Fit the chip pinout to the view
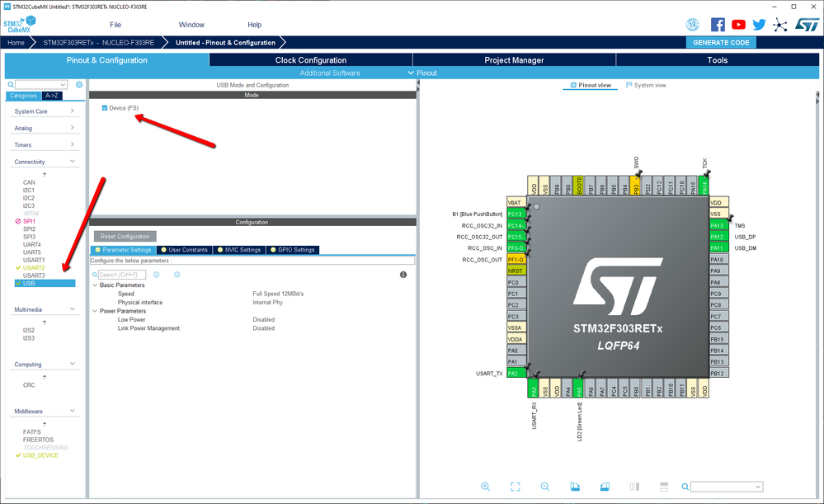Screen dimensions: 824x504 click(516, 487)
